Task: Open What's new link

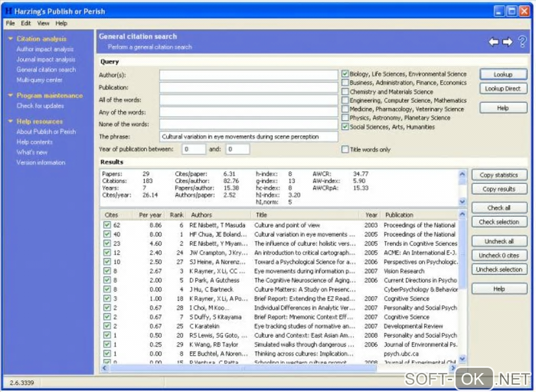Action: coord(32,152)
